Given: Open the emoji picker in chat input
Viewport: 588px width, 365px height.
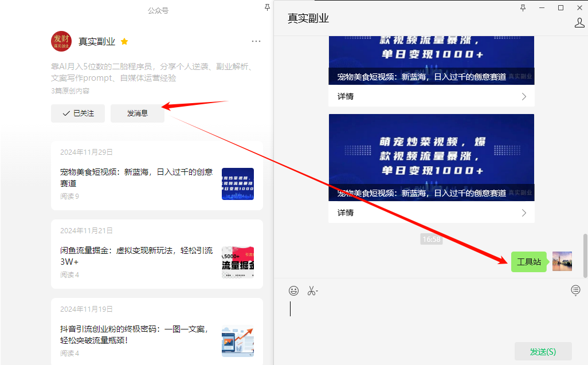Looking at the screenshot, I should (x=294, y=291).
